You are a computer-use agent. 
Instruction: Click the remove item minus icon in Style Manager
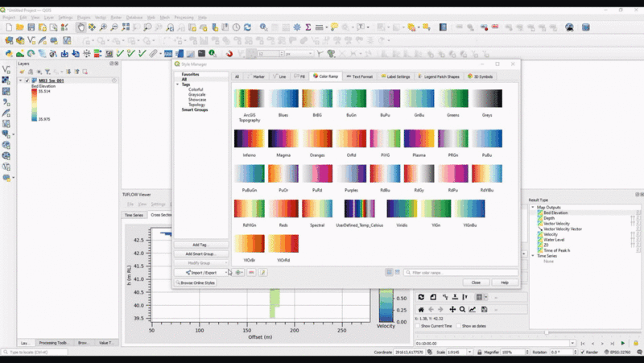251,272
